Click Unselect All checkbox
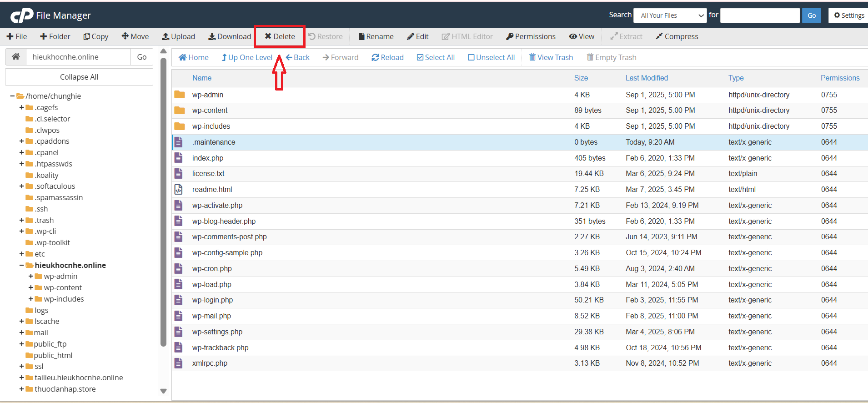 [x=491, y=57]
